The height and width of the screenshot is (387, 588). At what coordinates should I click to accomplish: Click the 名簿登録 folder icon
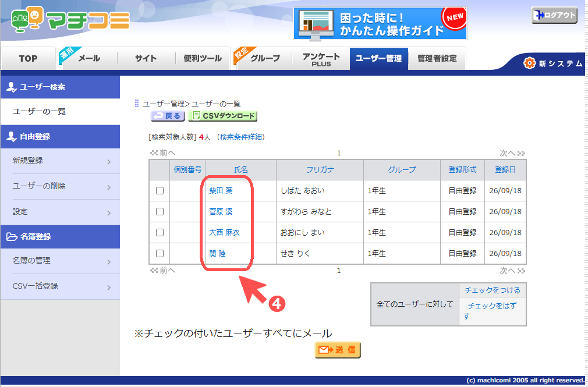pos(12,237)
